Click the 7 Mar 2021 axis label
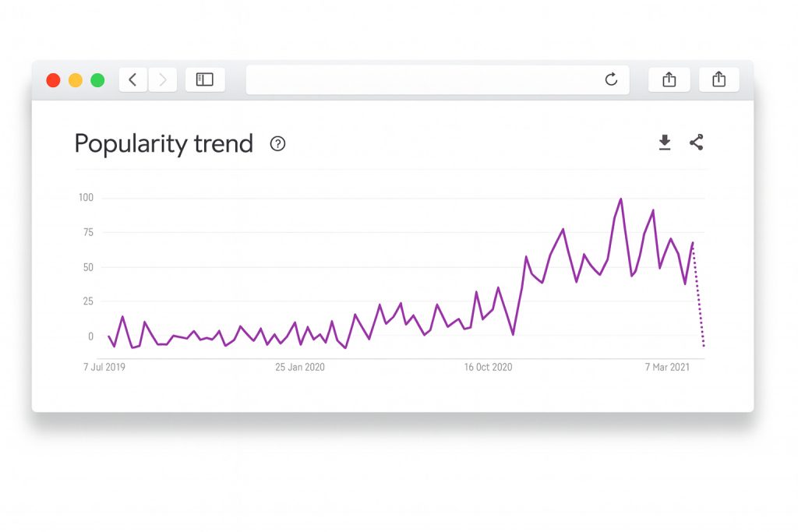 pyautogui.click(x=666, y=368)
